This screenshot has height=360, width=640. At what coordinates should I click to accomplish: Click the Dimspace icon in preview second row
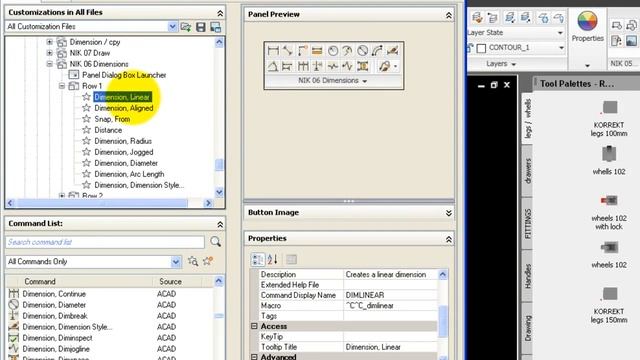(x=362, y=66)
